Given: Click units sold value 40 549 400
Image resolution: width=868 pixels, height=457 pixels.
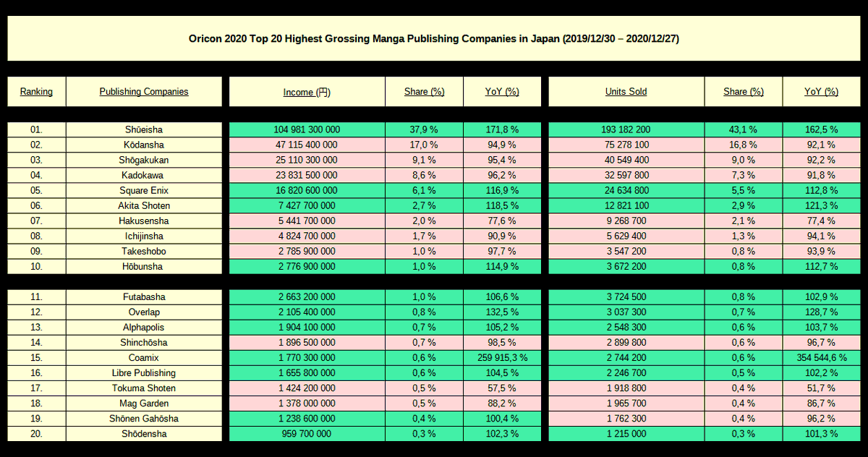Looking at the screenshot, I should tap(626, 160).
